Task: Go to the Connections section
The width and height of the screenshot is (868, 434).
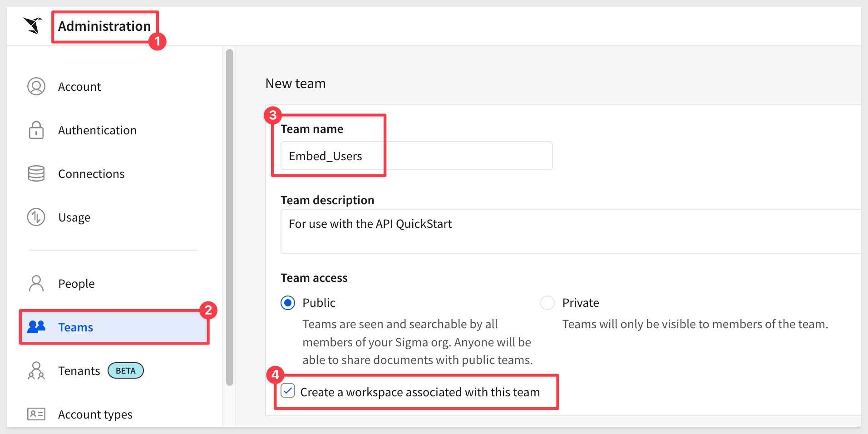Action: point(91,174)
